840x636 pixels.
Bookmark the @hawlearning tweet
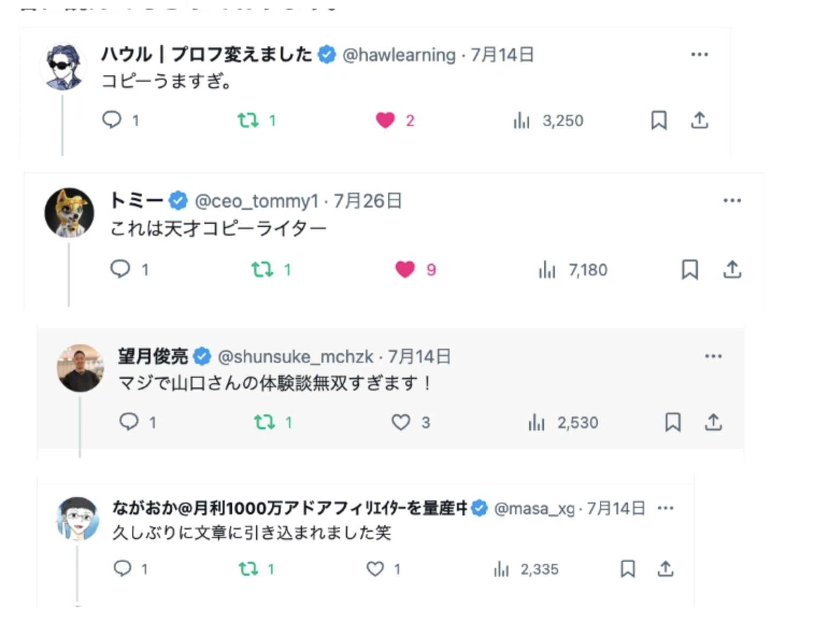[659, 120]
